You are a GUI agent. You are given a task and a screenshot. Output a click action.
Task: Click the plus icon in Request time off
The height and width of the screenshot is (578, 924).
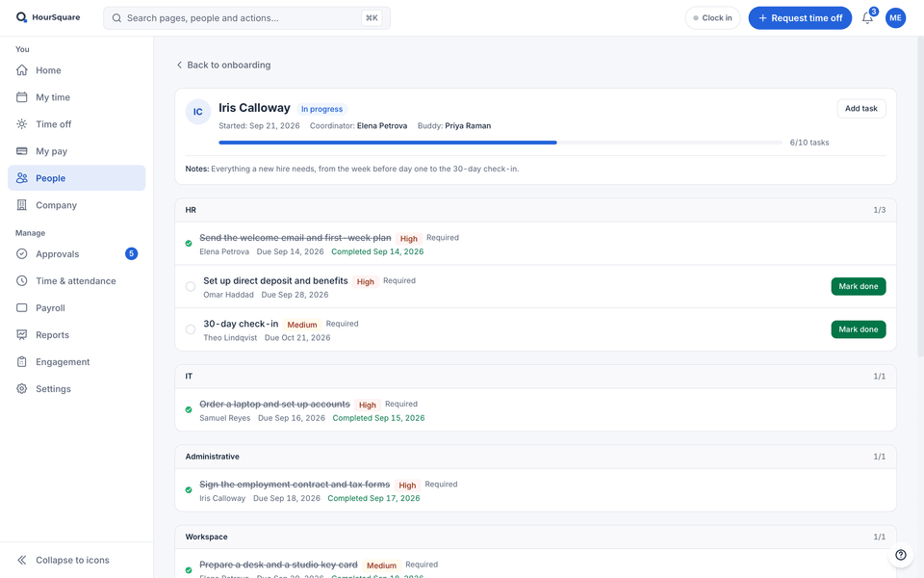(762, 18)
